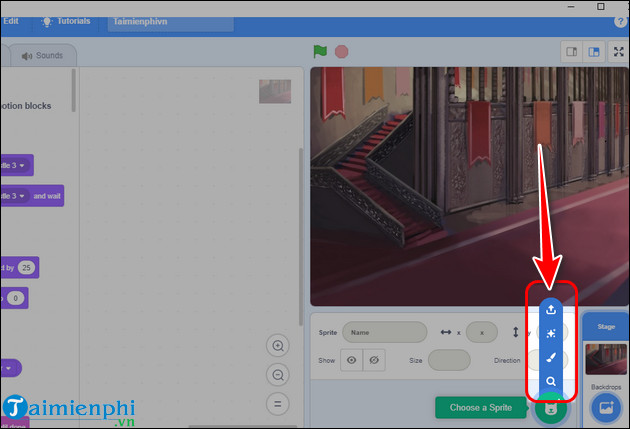
Task: Reset workspace zoom with equals icon
Action: [x=278, y=404]
